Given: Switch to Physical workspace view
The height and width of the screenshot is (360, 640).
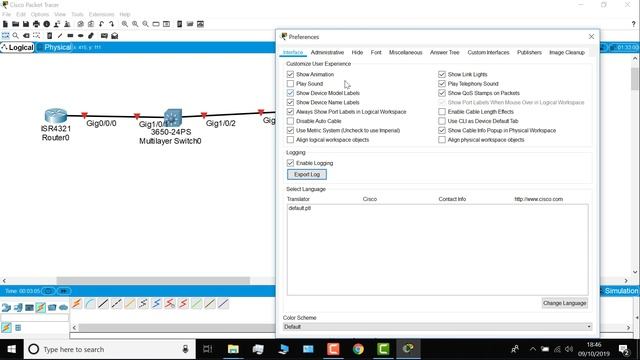Looking at the screenshot, I should [54, 47].
